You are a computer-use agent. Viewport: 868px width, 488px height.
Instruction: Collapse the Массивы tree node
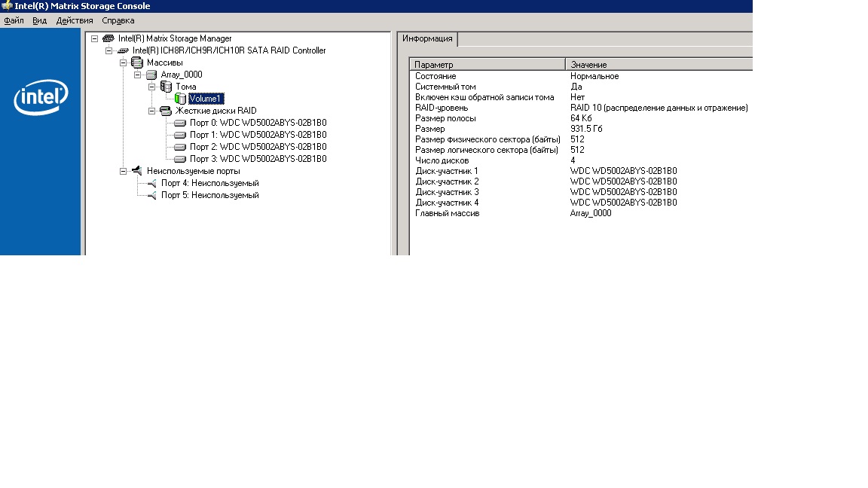[x=123, y=63]
